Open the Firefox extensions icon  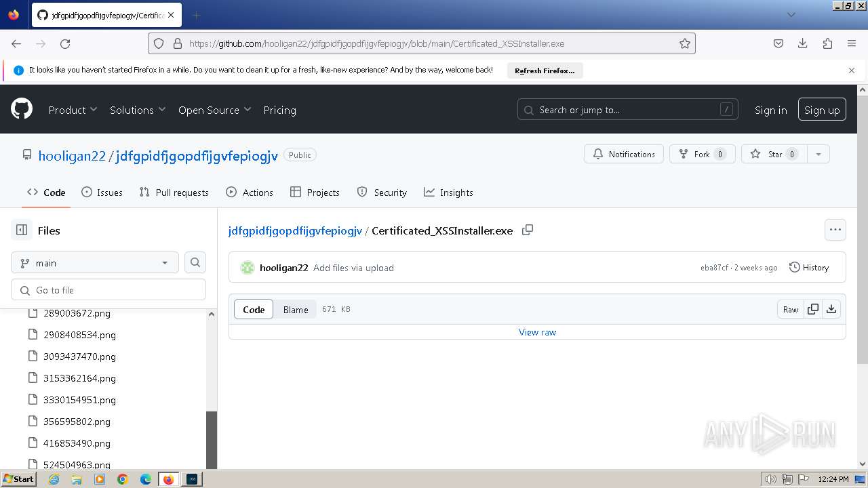(827, 43)
